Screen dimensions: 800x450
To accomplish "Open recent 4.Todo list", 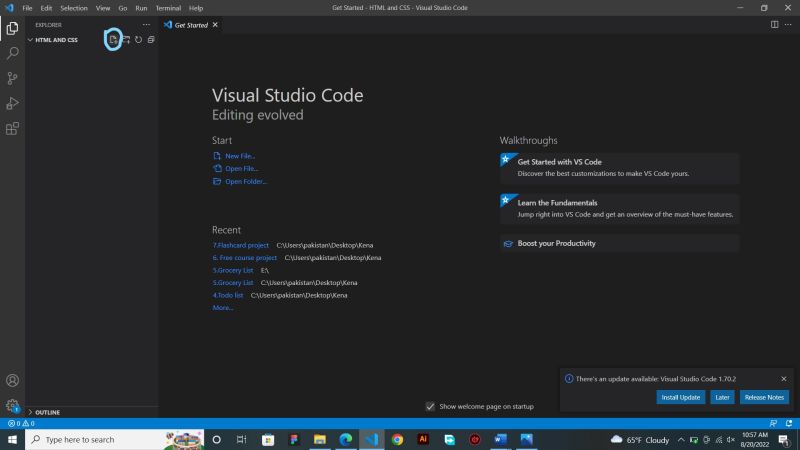I will [x=228, y=295].
